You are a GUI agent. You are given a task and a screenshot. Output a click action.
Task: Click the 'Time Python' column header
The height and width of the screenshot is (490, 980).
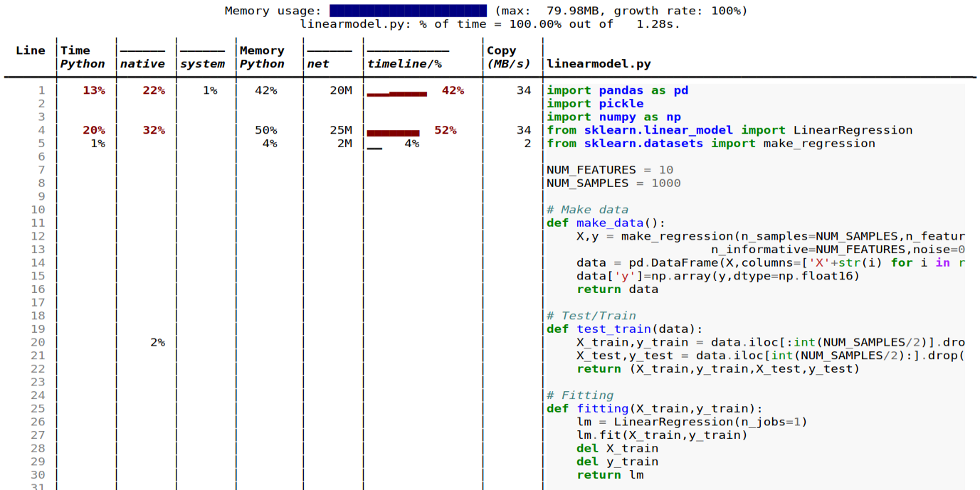click(x=82, y=57)
